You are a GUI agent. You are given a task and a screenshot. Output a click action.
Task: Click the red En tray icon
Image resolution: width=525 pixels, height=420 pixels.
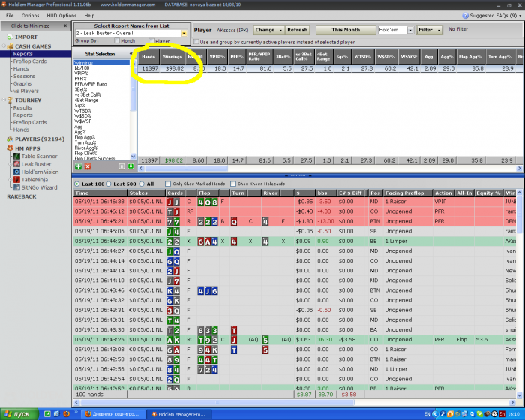click(502, 414)
